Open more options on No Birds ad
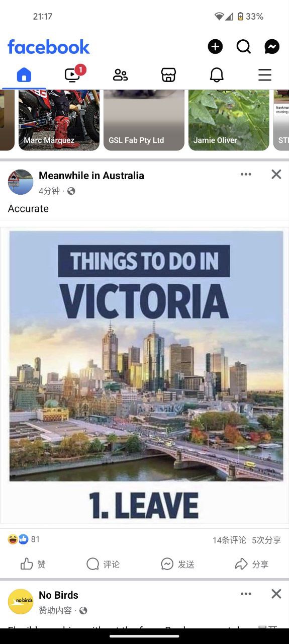Viewport: 289px width, 644px height. [246, 594]
